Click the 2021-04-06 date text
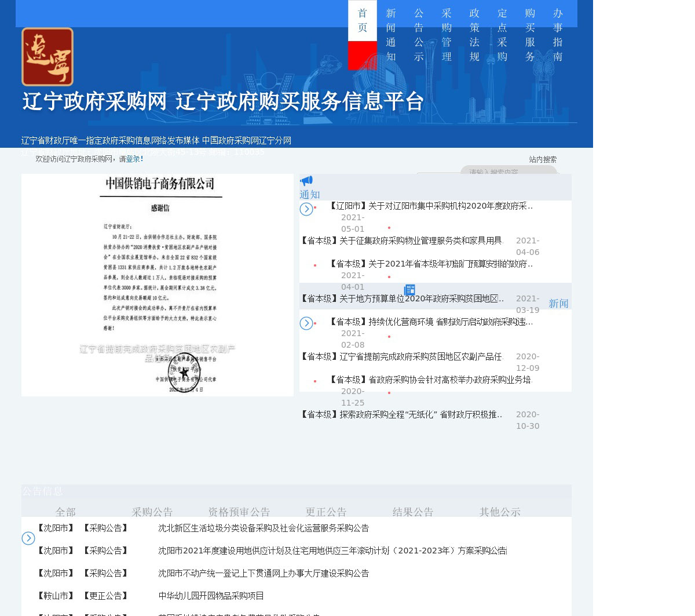This screenshot has height=616, width=695. click(528, 246)
